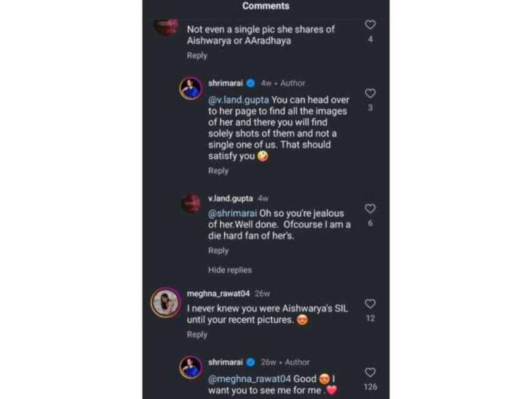Open the meghna_rawat04 username
This screenshot has height=399, width=532.
219,293
